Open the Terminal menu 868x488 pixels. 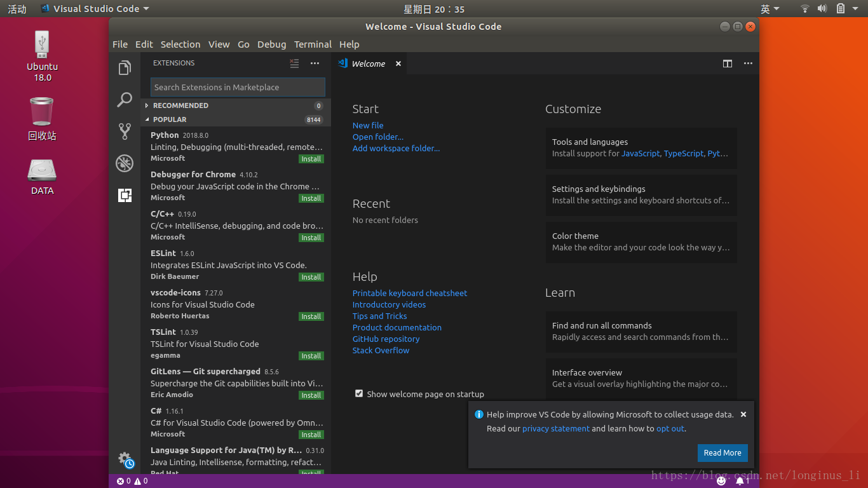(x=313, y=44)
